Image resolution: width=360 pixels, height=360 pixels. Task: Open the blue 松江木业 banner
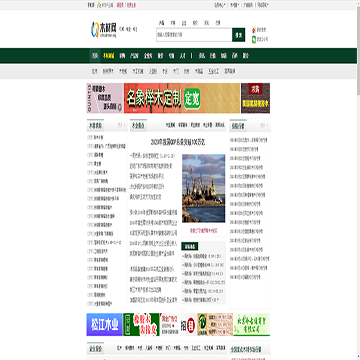click(x=105, y=325)
